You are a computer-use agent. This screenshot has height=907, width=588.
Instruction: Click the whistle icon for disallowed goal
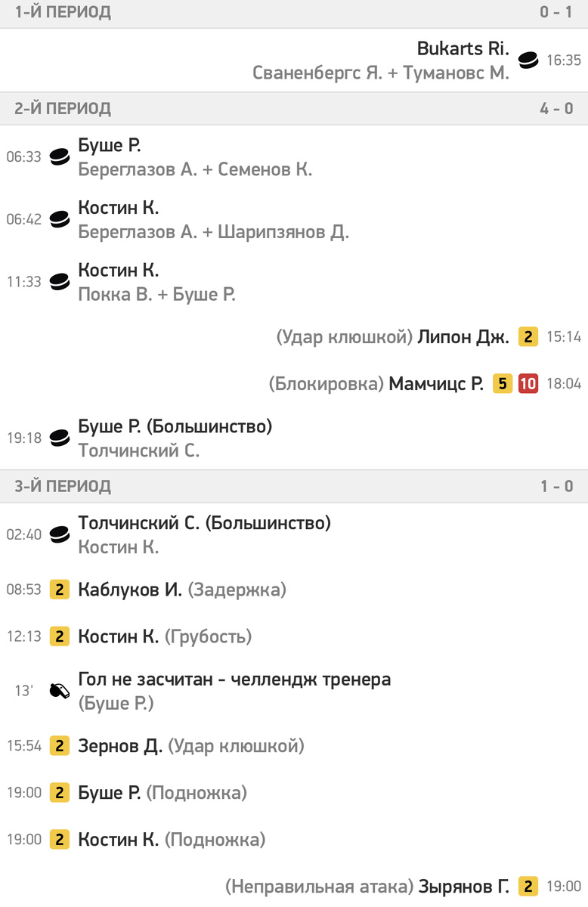pyautogui.click(x=60, y=691)
